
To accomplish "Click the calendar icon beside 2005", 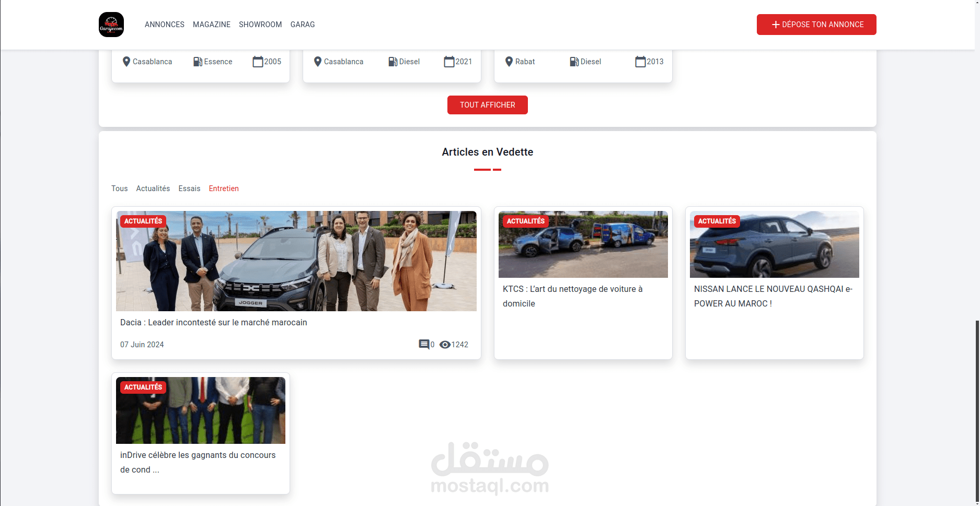I will tap(258, 62).
